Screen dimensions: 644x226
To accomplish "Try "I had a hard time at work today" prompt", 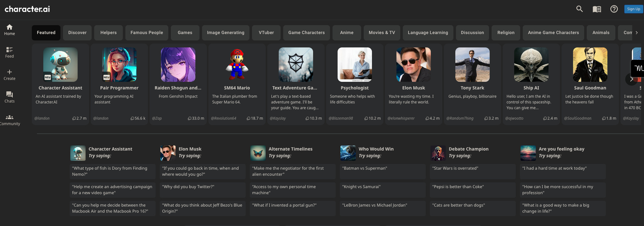I will [563, 171].
